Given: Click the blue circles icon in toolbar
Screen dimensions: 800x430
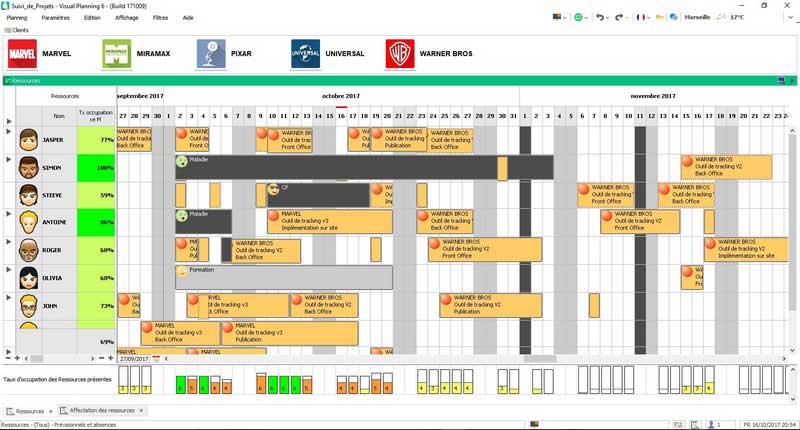Looking at the screenshot, I should [673, 17].
